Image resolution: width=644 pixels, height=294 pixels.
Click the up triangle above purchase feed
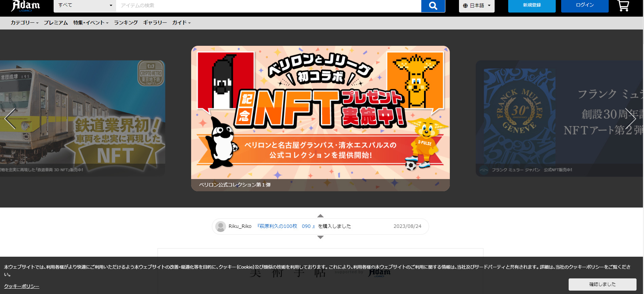[x=320, y=216]
